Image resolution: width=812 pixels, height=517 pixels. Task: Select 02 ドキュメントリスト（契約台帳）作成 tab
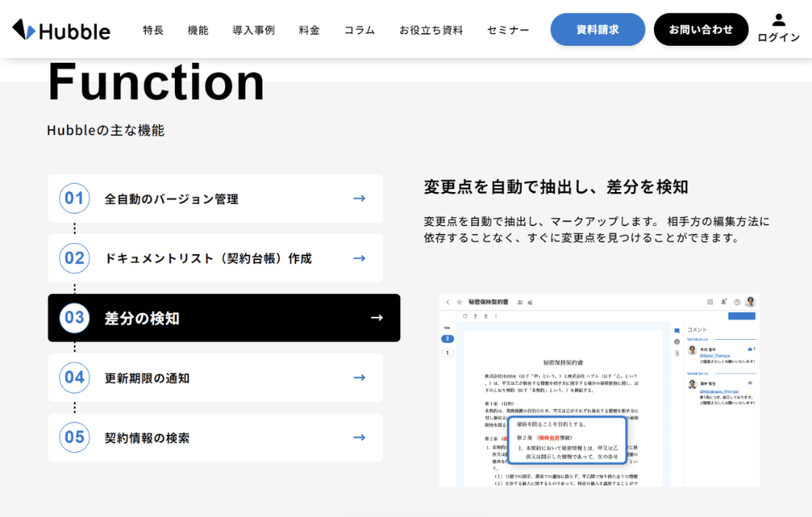(x=216, y=258)
